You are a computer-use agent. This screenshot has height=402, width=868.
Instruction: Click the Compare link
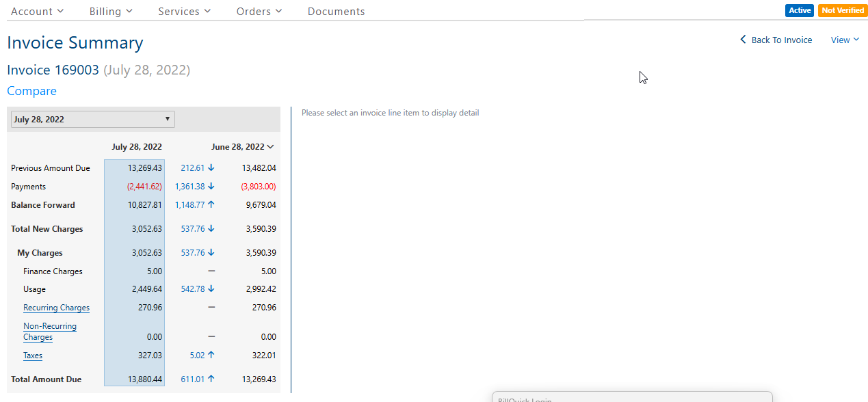pos(31,91)
